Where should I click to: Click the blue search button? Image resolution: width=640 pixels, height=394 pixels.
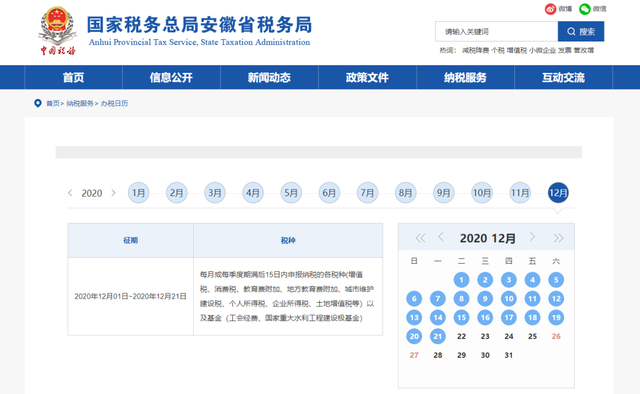point(581,31)
